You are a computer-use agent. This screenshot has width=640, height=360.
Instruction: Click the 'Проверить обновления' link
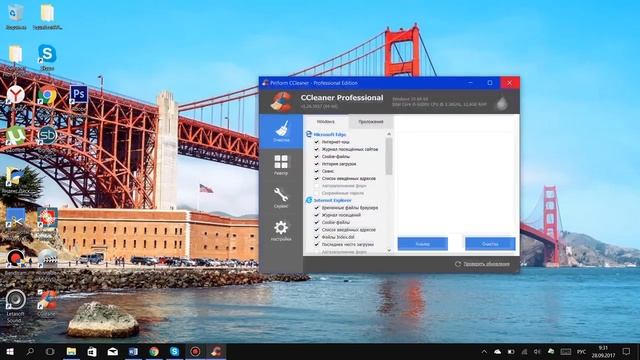(486, 264)
